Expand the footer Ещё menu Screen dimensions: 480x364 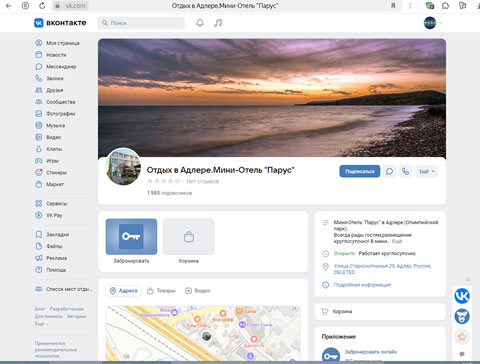[41, 324]
